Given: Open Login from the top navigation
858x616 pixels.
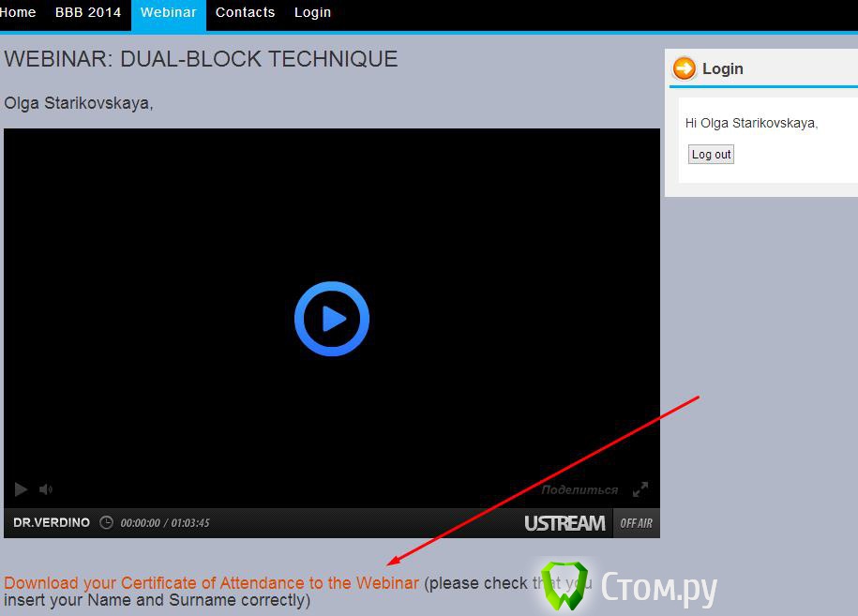Looking at the screenshot, I should tap(312, 13).
